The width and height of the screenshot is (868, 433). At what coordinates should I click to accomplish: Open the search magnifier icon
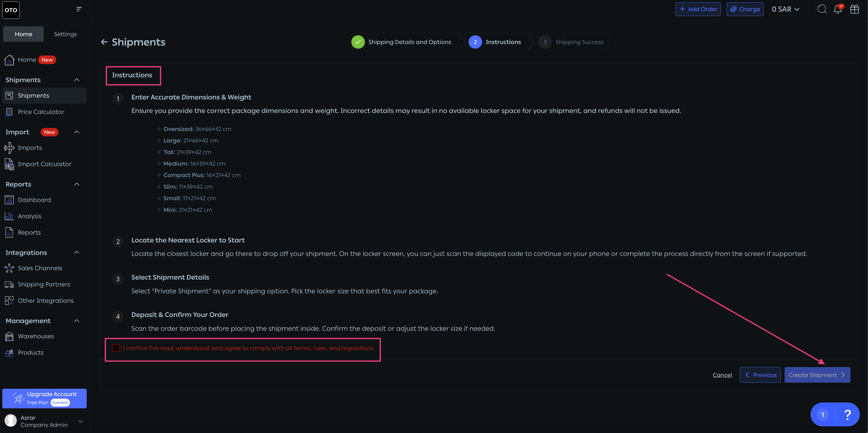[x=822, y=9]
